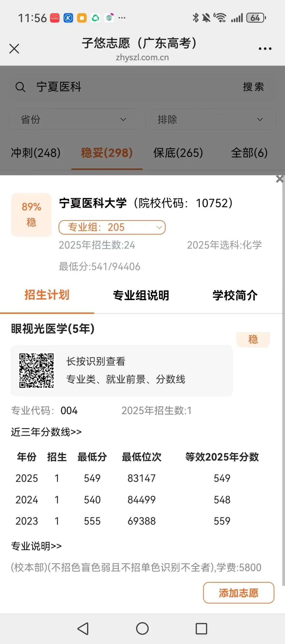Expand the 排除 exclude dropdown
The image size is (285, 644).
211,119
